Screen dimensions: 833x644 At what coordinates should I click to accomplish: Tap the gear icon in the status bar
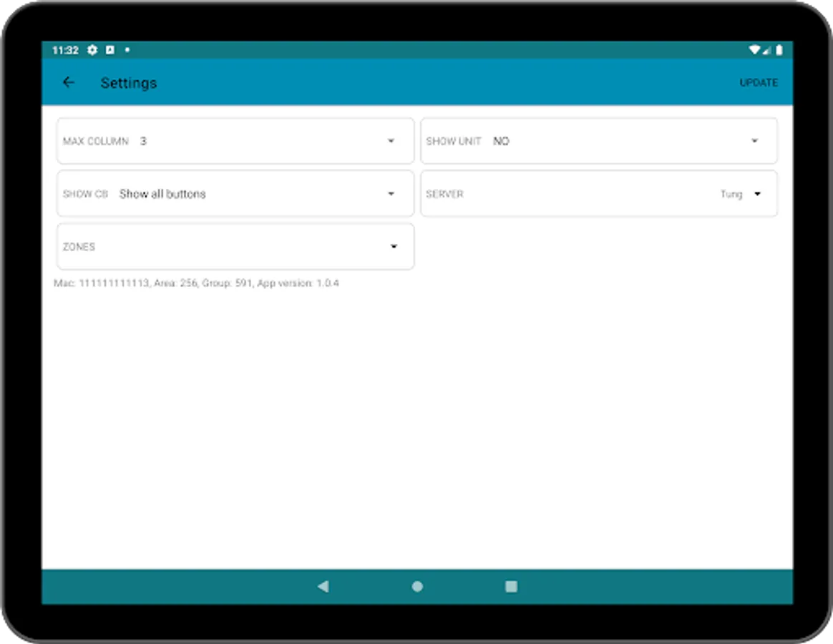92,50
